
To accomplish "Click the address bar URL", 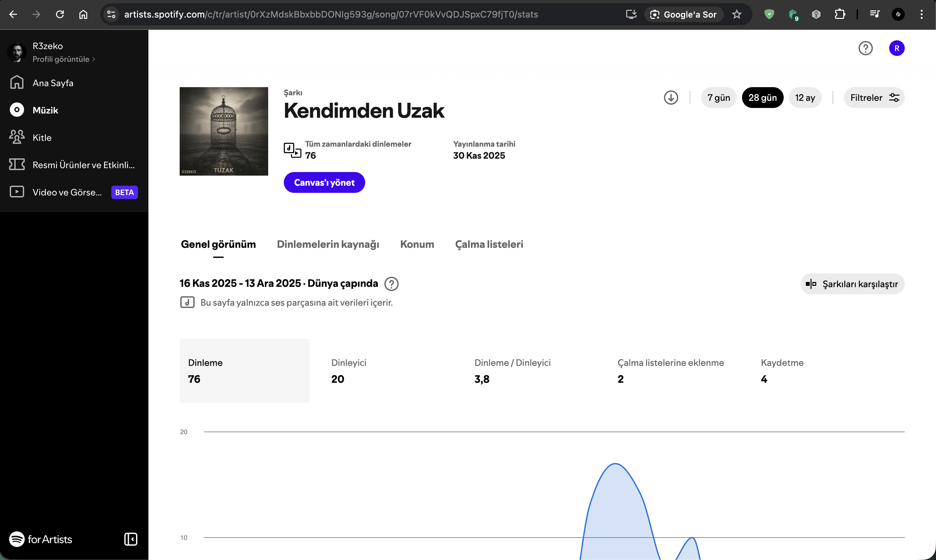I will tap(331, 14).
